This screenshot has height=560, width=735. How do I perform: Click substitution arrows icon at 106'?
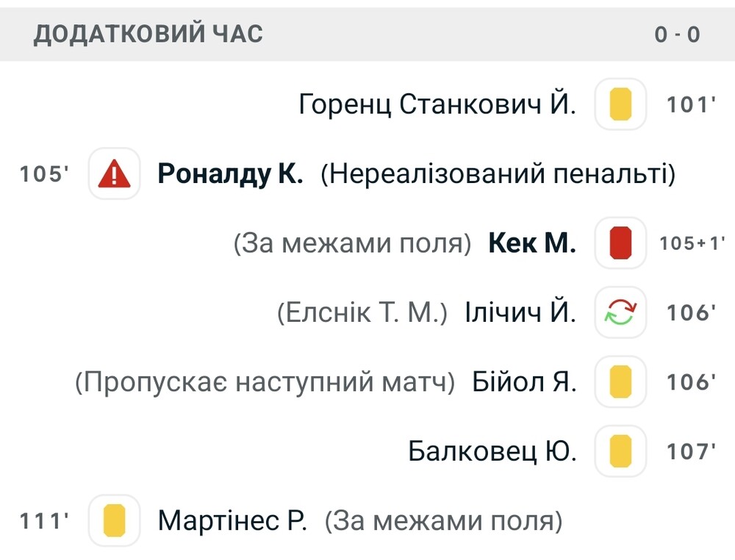click(620, 313)
